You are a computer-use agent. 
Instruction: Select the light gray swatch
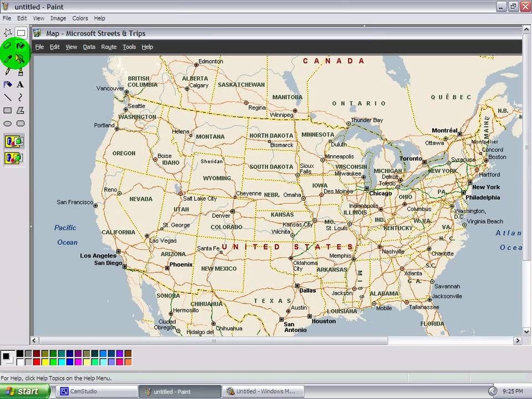coord(28,362)
